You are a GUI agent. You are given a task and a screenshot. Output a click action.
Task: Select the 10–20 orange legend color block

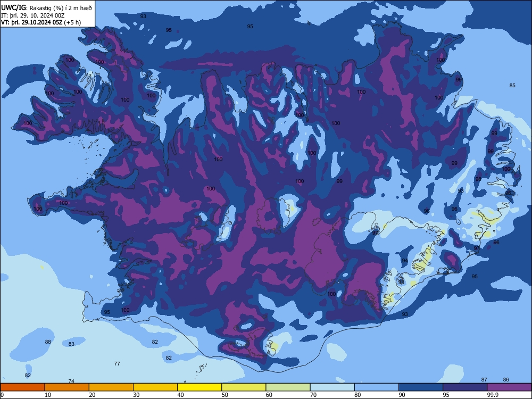[67, 387]
